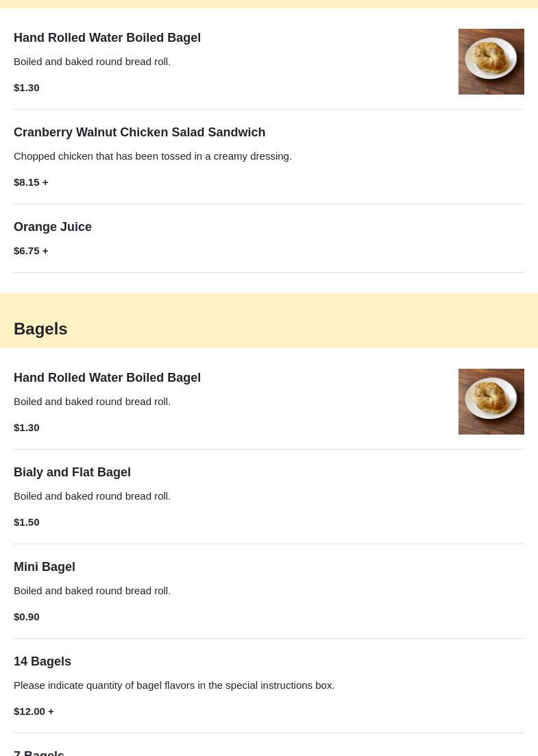The image size is (538, 756).
Task: Click the bagel photo above the Bagels header
Action: click(491, 62)
